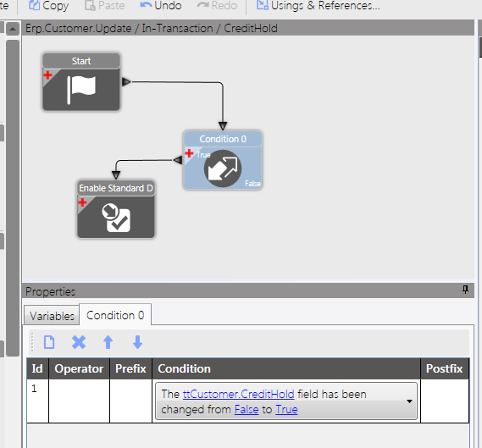
Task: Move the condition row down with the arrow icon
Action: click(137, 342)
